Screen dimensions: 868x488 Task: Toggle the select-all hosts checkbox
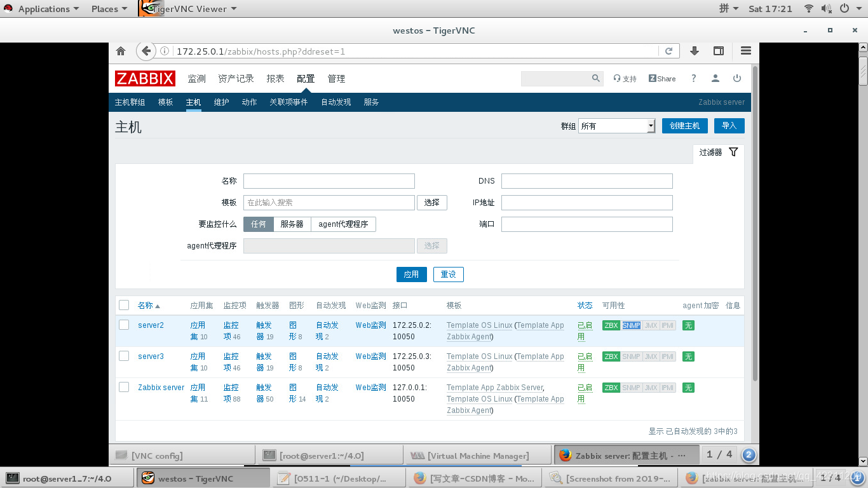click(124, 305)
